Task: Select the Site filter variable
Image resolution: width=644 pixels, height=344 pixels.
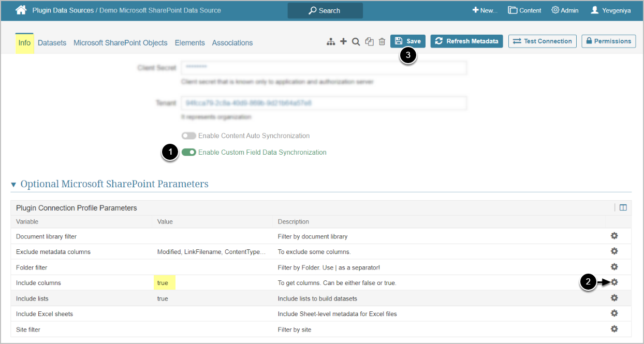Action: tap(28, 330)
